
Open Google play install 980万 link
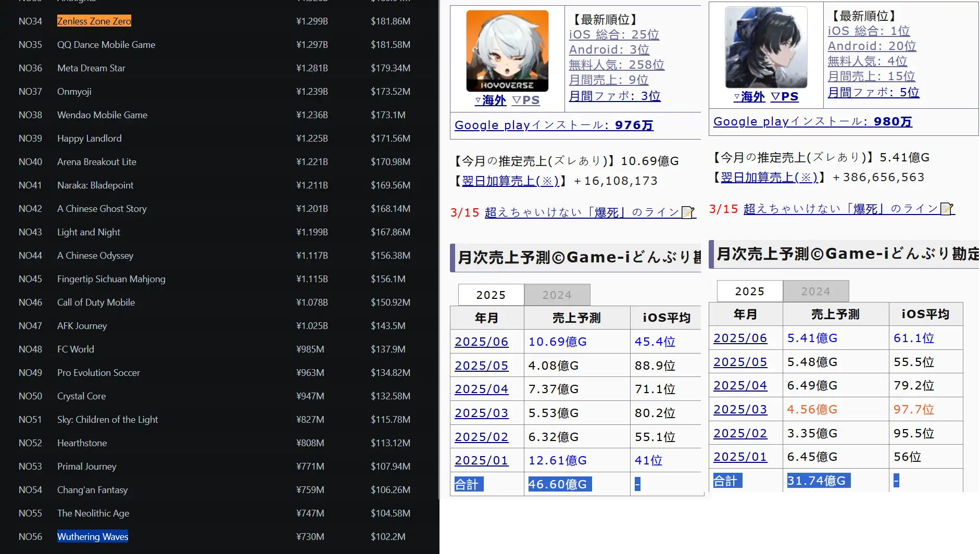813,121
